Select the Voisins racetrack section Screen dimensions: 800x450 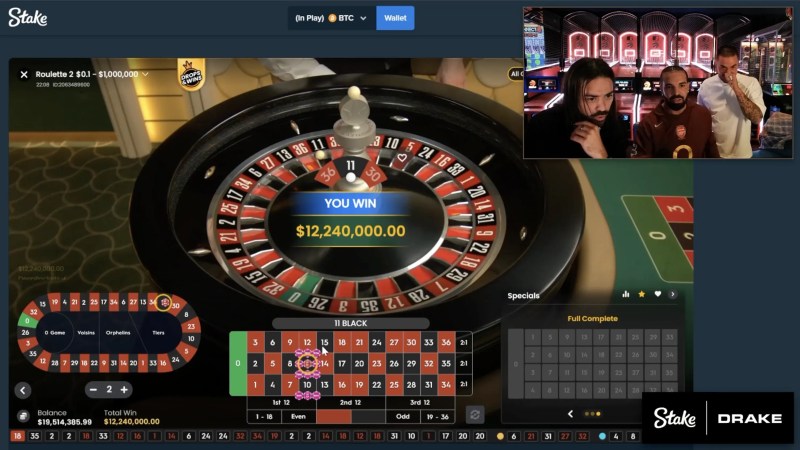pos(86,333)
